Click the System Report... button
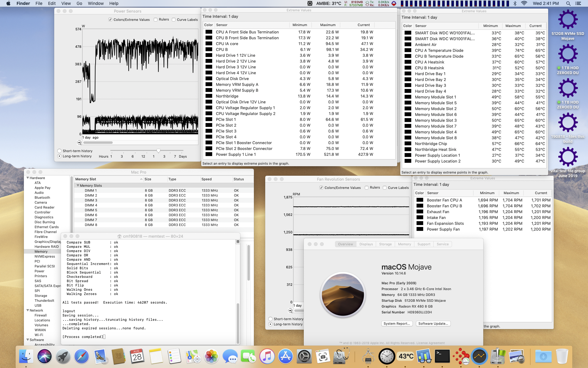The width and height of the screenshot is (588, 368). coord(397,324)
